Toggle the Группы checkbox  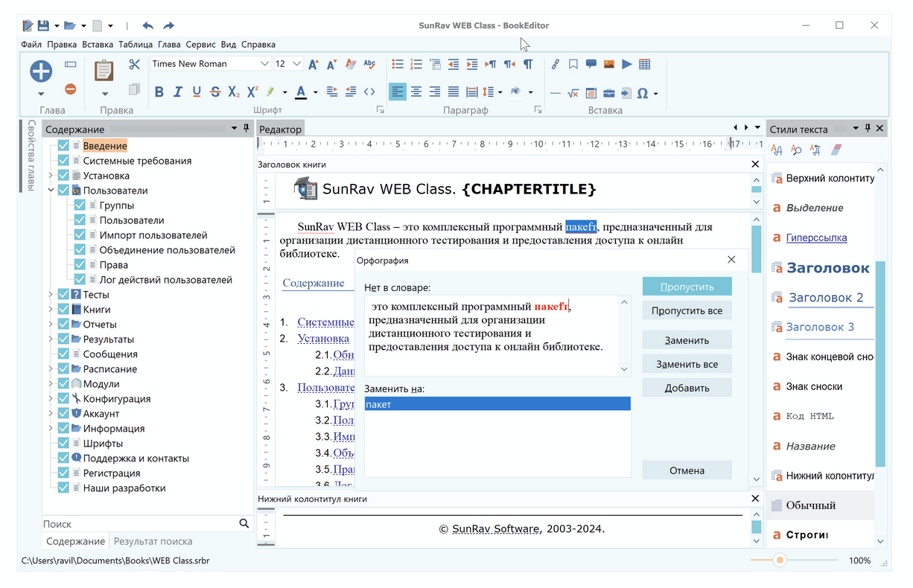pyautogui.click(x=80, y=205)
